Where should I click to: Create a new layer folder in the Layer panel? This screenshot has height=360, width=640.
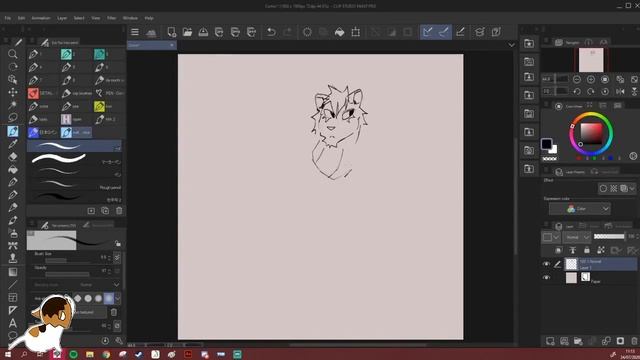point(578,341)
